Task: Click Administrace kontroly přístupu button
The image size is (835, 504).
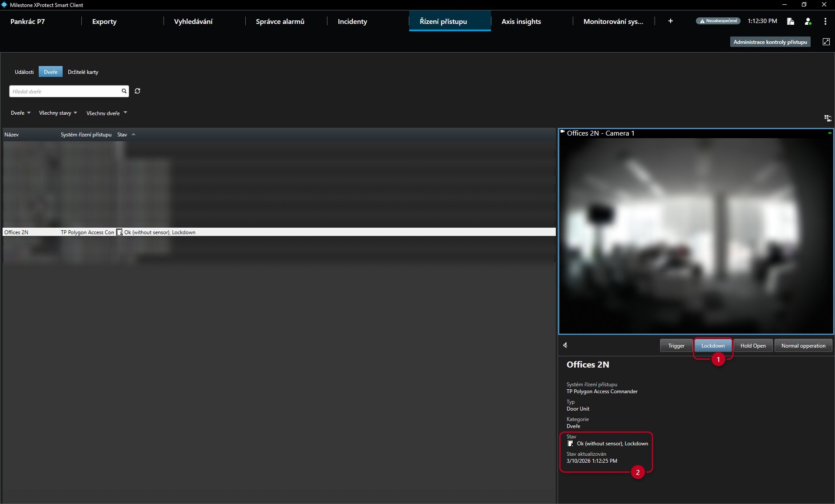Action: coord(770,42)
